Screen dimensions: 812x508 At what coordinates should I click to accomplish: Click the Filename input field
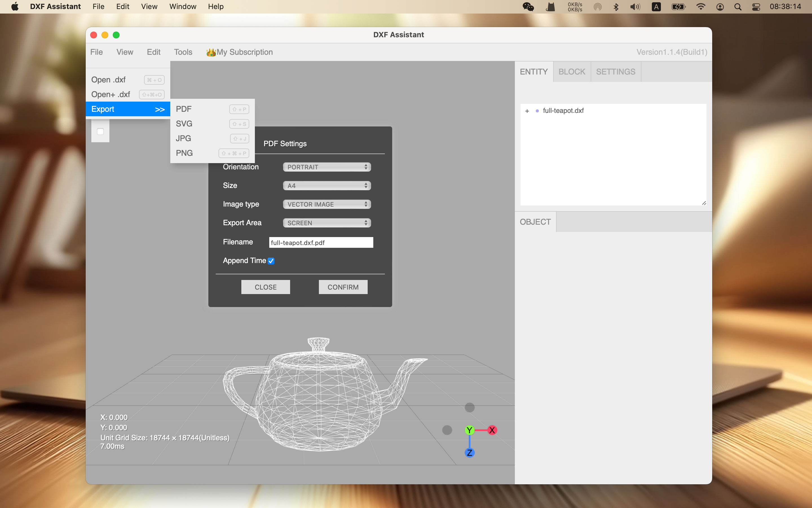[321, 243]
